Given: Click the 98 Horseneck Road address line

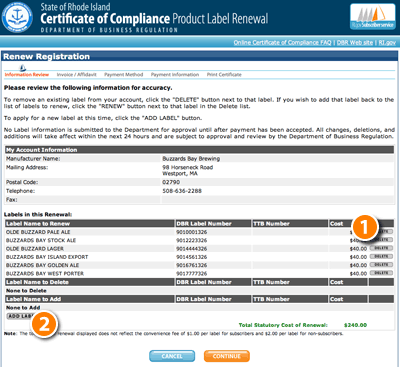Looking at the screenshot, I should tap(188, 167).
